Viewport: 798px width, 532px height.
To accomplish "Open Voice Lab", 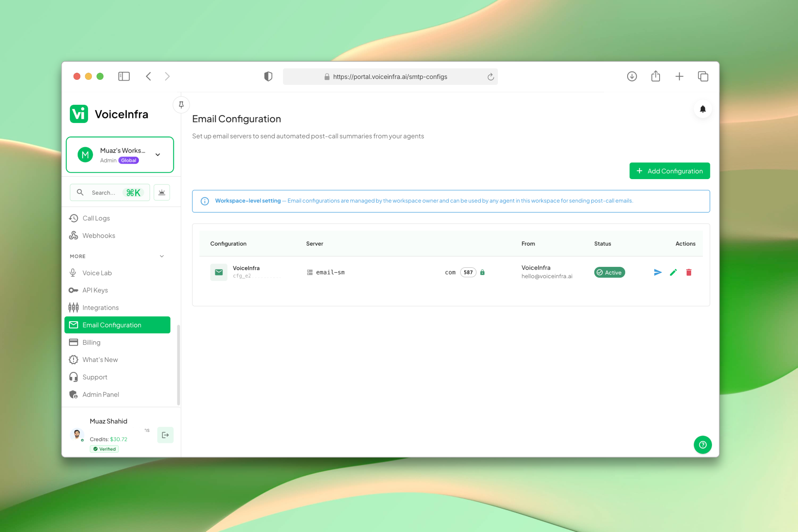I will coord(117,273).
